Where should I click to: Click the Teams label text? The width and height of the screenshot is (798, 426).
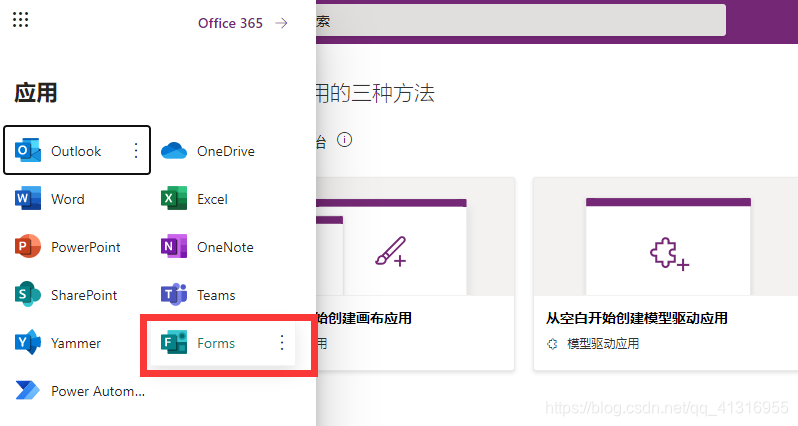point(216,295)
